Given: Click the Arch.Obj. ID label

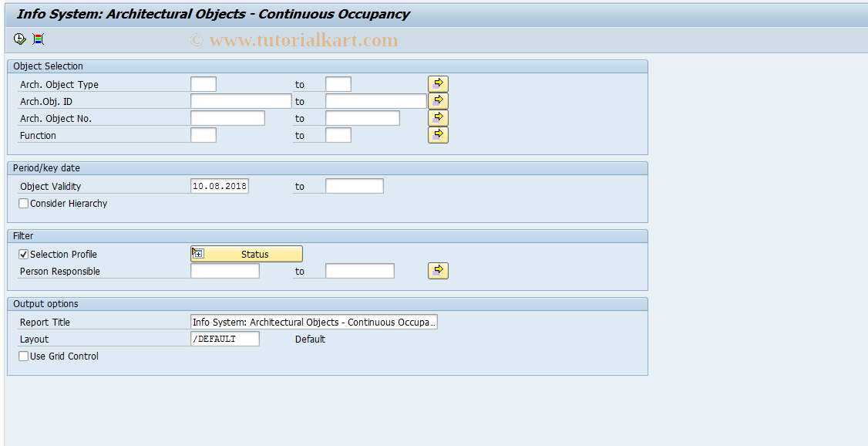Looking at the screenshot, I should pos(46,102).
